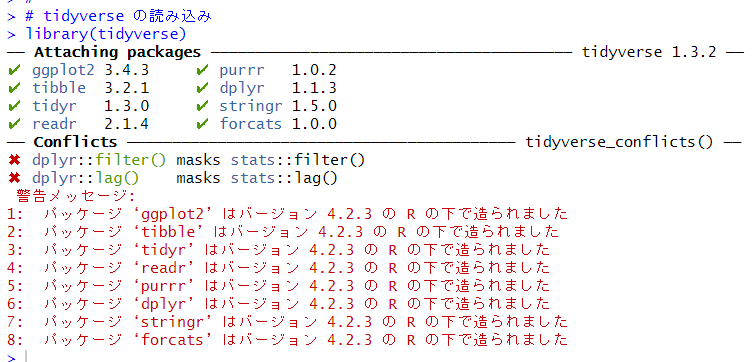Screen dimensions: 753x362
Task: Click the ggplot2 version '3.4.3'
Action: coord(127,70)
